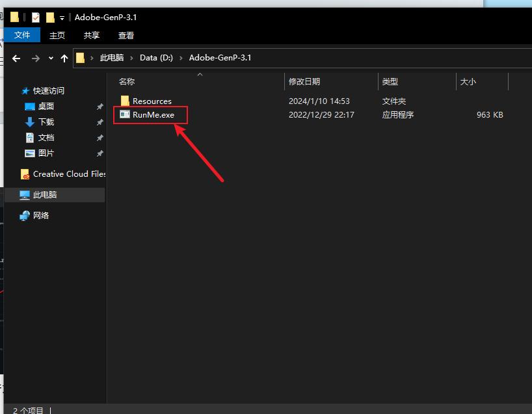
Task: Switch to the 查看 ribbon tab
Action: tap(126, 35)
